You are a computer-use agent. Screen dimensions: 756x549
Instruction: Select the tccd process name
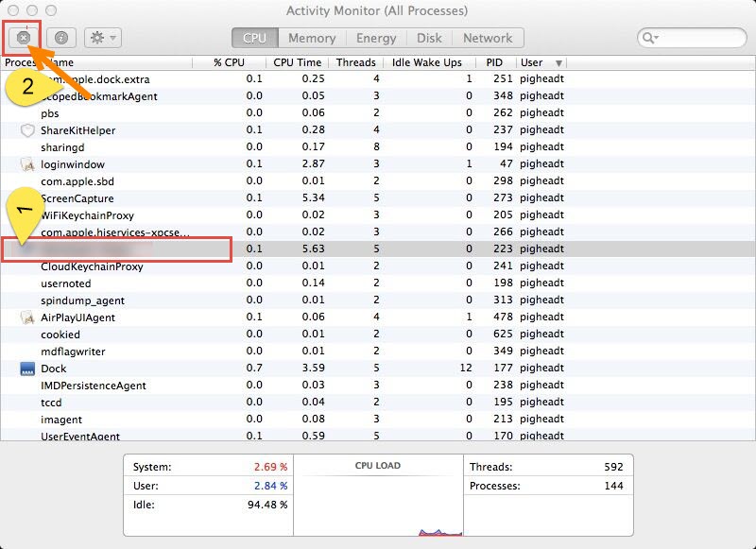51,403
